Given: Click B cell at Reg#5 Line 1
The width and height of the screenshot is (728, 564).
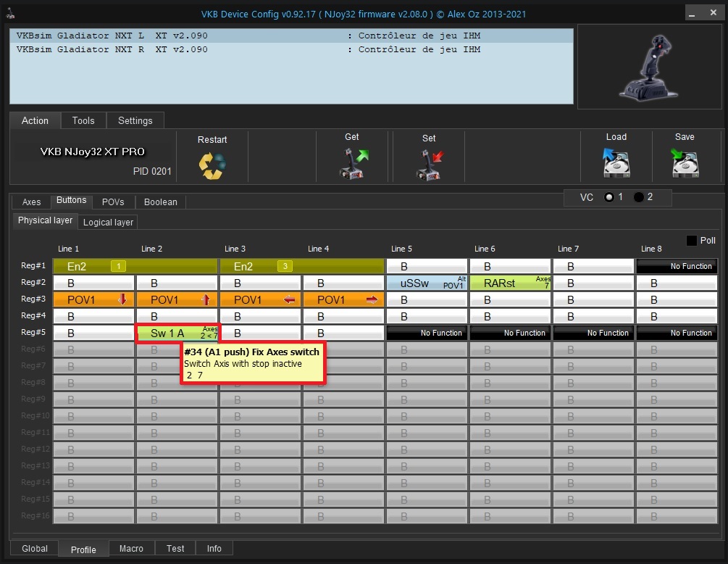Looking at the screenshot, I should (93, 333).
